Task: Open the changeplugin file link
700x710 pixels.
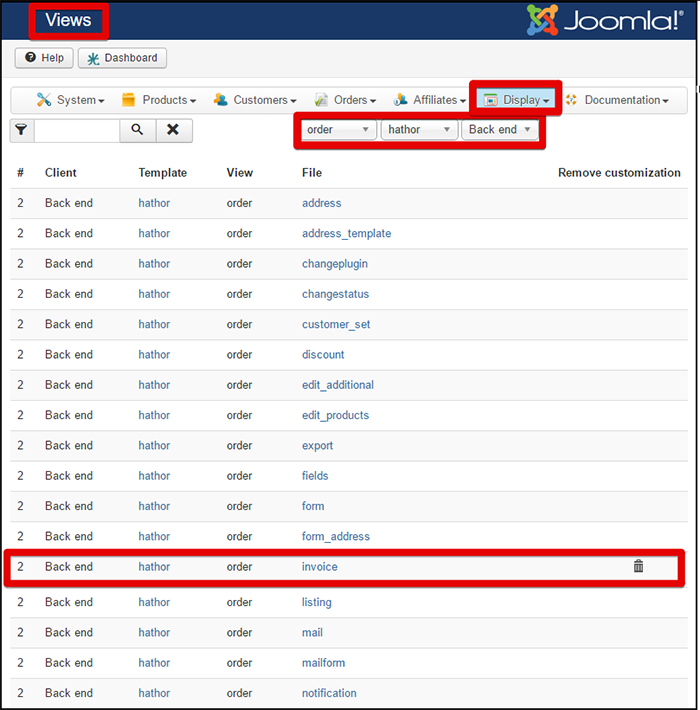Action: [x=335, y=264]
